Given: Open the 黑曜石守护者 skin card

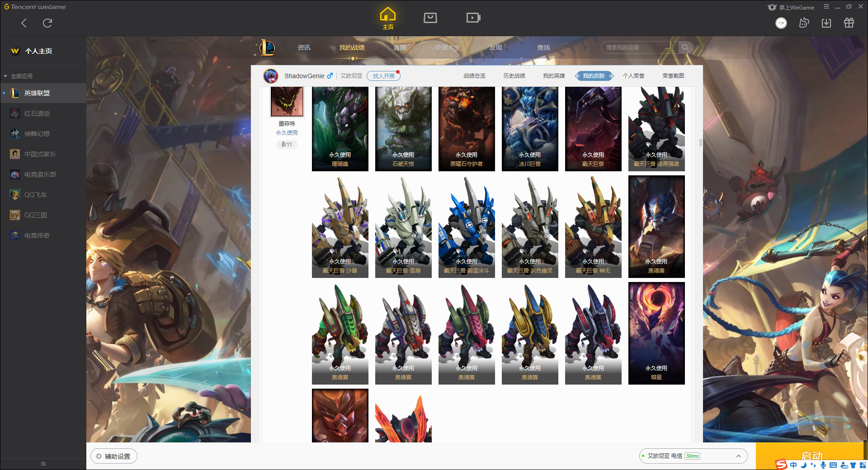Looking at the screenshot, I should point(467,129).
